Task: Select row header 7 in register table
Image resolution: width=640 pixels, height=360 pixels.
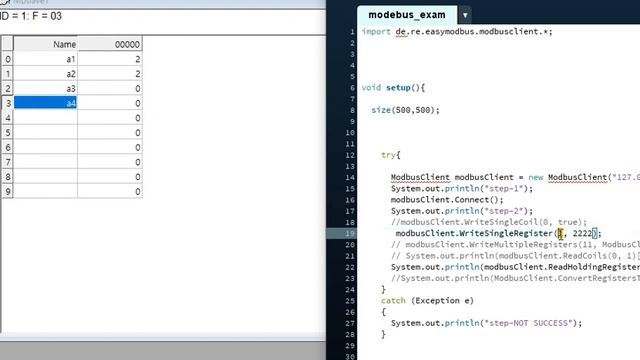Action: tap(7, 162)
